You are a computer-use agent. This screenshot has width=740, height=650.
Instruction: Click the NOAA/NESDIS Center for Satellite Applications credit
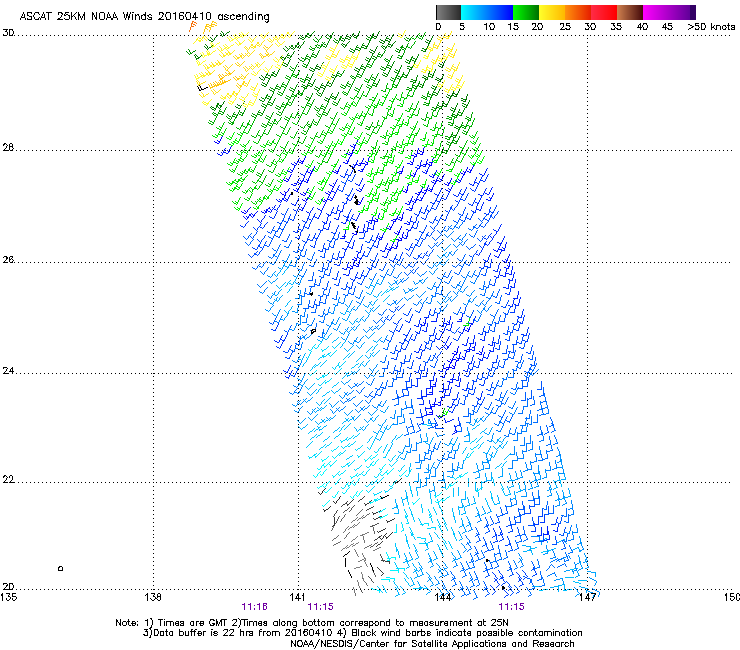(x=432, y=644)
